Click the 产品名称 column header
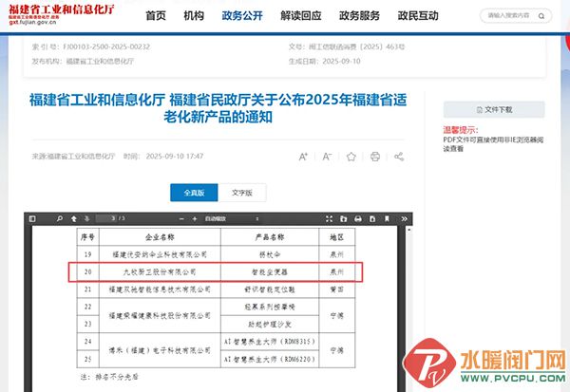This screenshot has width=570, height=392. pyautogui.click(x=270, y=237)
